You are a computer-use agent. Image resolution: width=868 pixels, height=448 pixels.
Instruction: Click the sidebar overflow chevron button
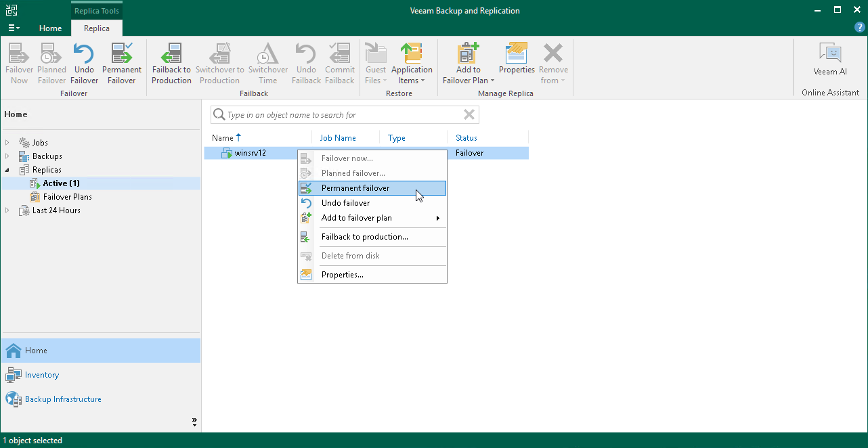tap(194, 422)
